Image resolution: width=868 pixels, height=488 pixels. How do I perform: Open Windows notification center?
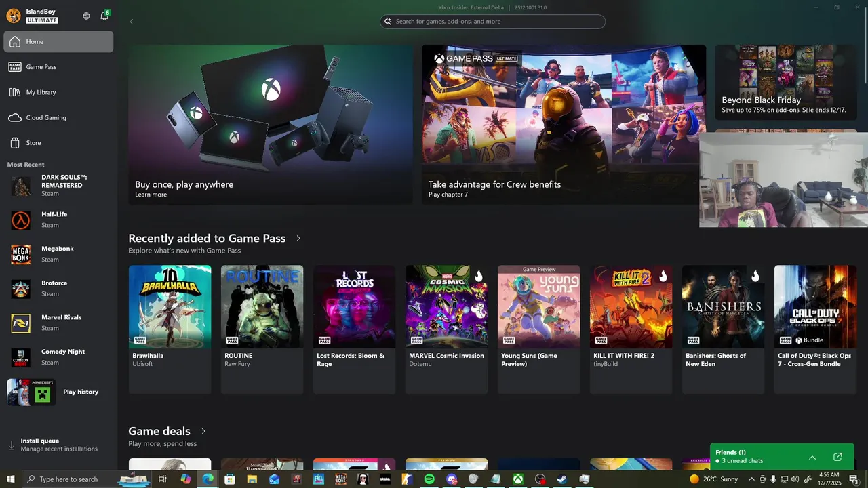point(854,479)
